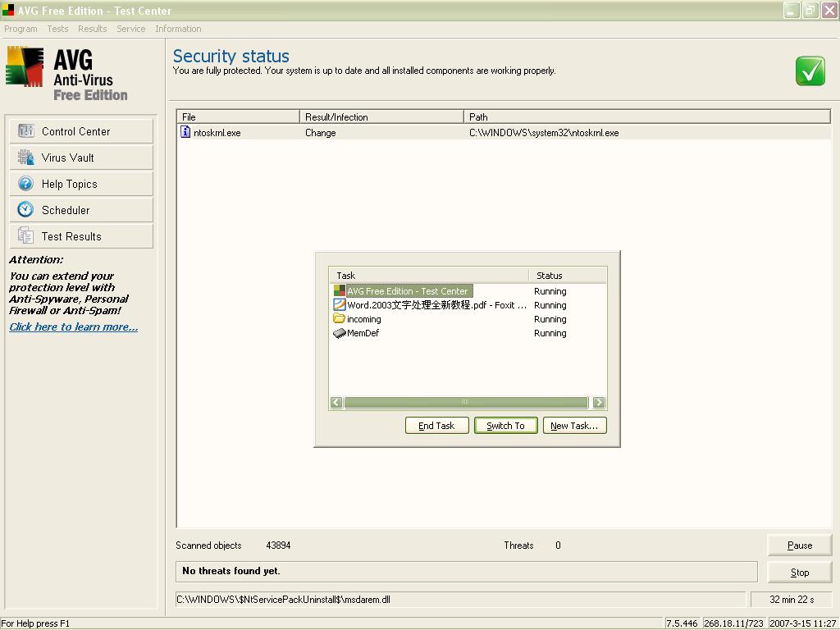Click the 2007-3-15 11:27 status bar date
The height and width of the screenshot is (630, 840).
pos(802,623)
